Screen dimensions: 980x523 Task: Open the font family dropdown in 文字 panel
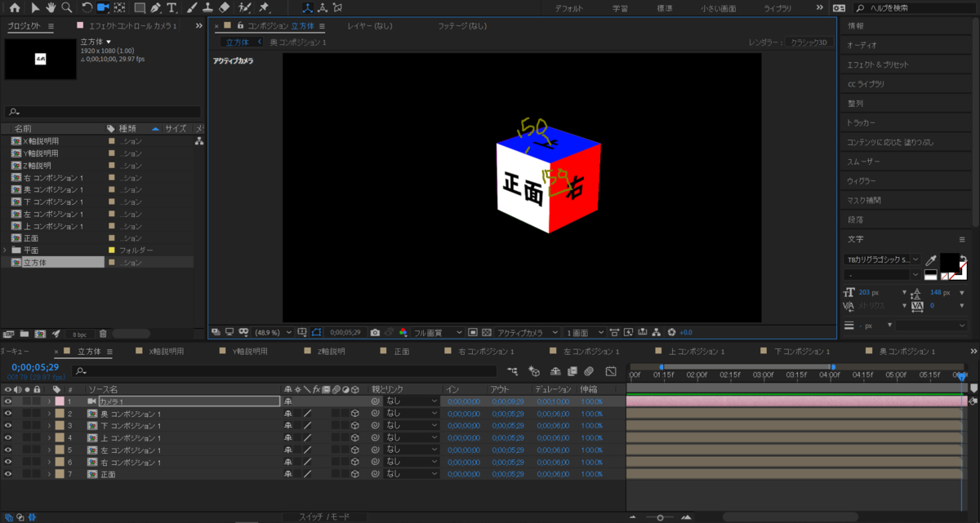[882, 259]
